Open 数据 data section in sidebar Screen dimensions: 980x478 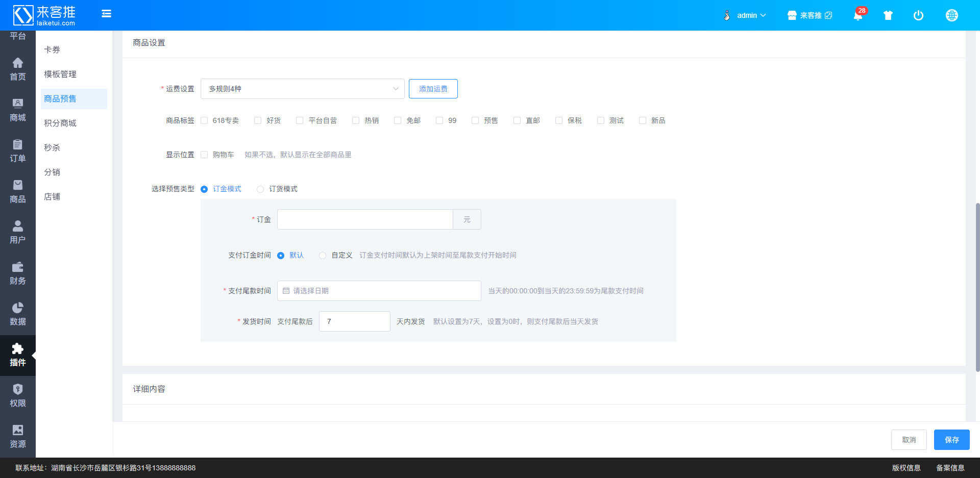point(18,314)
